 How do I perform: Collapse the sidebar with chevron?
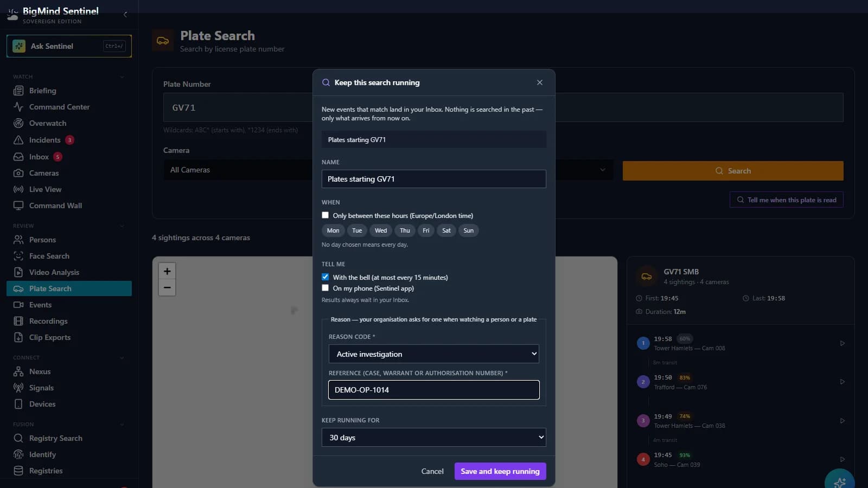pyautogui.click(x=125, y=15)
